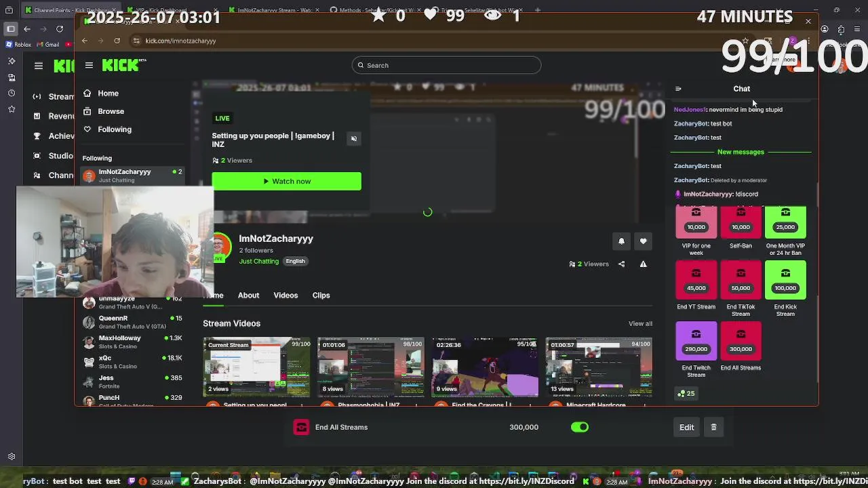Click the English language tag
The height and width of the screenshot is (488, 868).
click(x=295, y=261)
